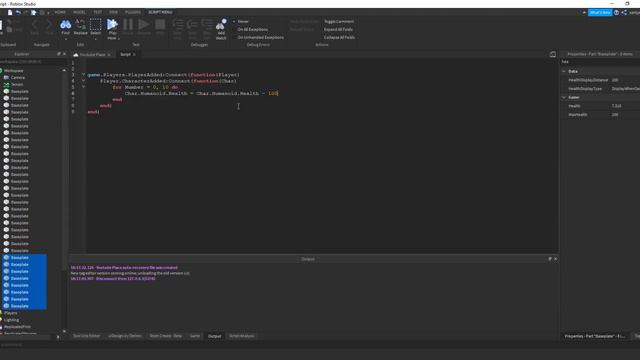Click the Add Watch icon
640x360 pixels.
click(221, 24)
